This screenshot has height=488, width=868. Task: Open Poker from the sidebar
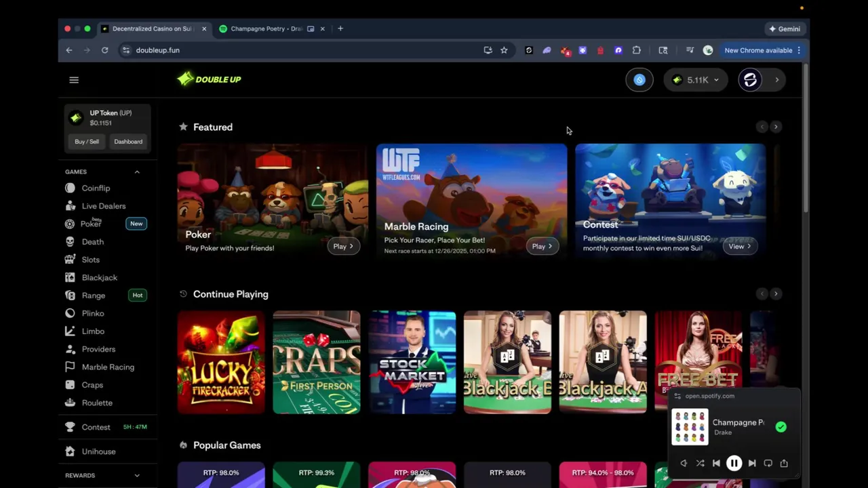coord(90,224)
